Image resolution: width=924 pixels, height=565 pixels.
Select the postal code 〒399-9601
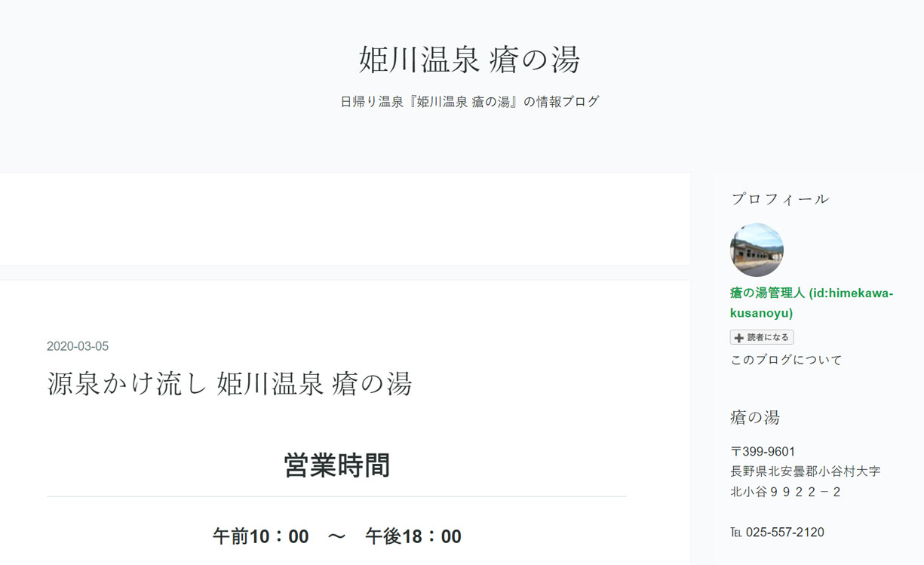coord(763,452)
